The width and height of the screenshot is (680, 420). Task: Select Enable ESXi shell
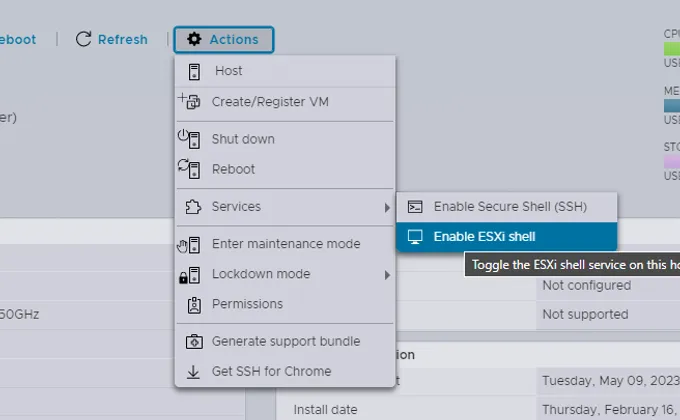coord(507,237)
